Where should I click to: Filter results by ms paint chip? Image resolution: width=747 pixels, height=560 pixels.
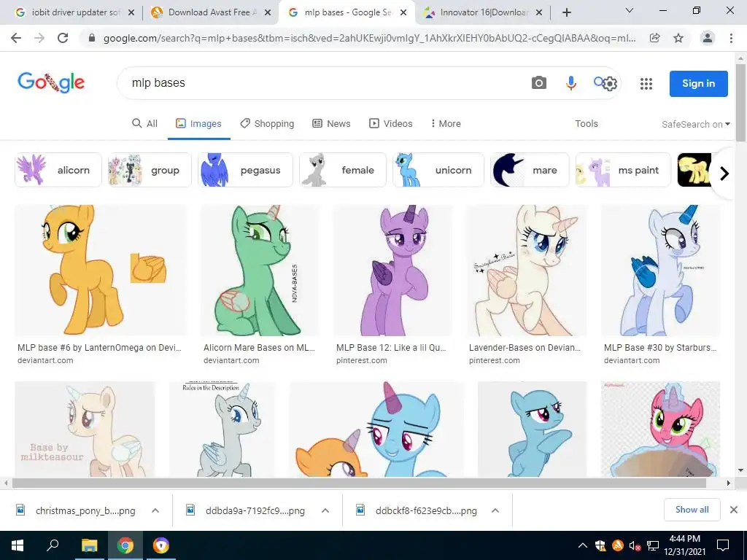(623, 170)
